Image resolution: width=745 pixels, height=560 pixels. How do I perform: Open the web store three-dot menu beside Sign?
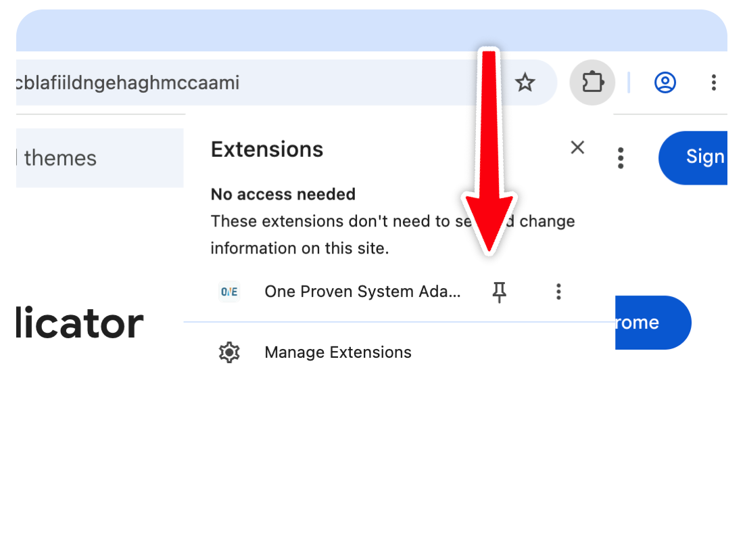coord(621,158)
